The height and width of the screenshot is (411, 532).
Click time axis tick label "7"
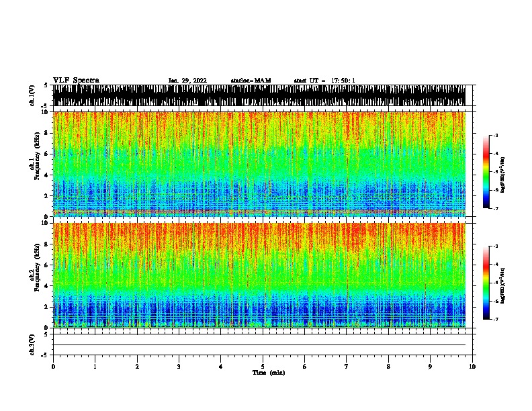click(x=347, y=367)
